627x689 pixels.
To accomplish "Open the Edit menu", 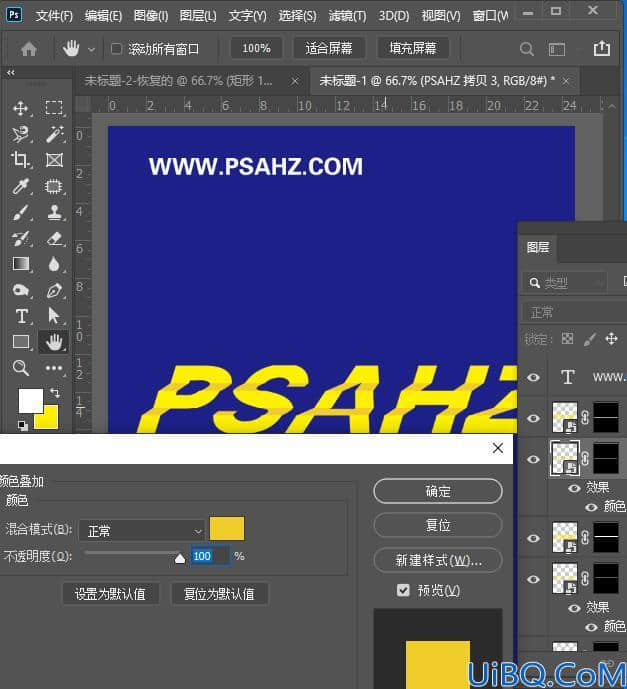I will click(x=103, y=16).
